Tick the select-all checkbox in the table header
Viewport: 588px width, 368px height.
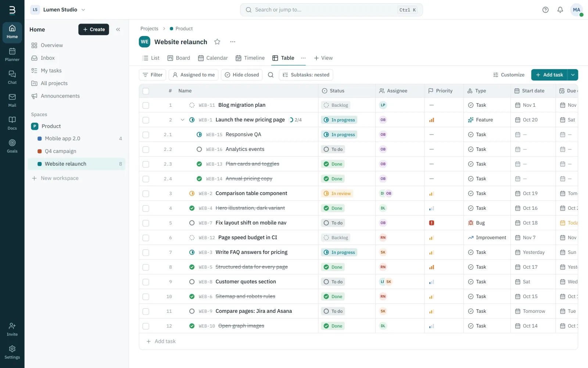[x=146, y=91]
